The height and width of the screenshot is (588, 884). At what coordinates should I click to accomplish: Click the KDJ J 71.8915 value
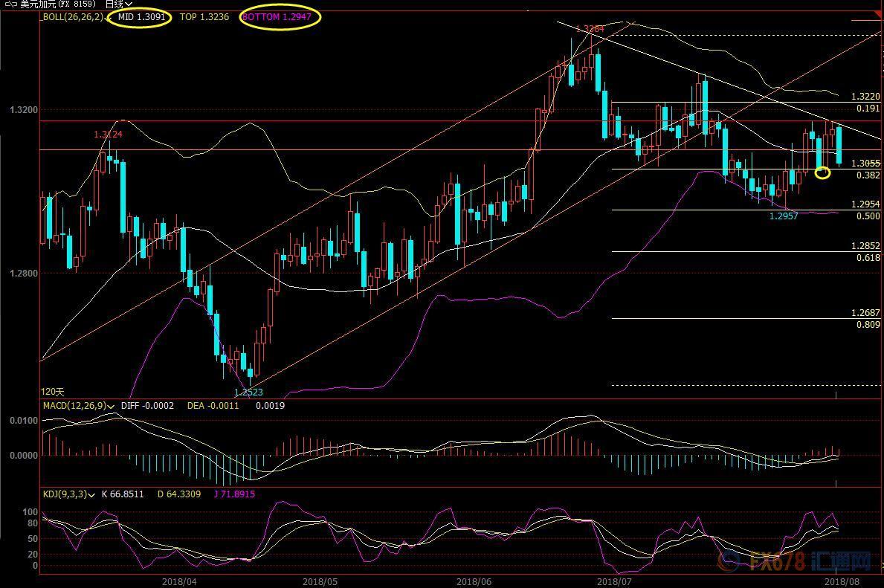click(234, 494)
